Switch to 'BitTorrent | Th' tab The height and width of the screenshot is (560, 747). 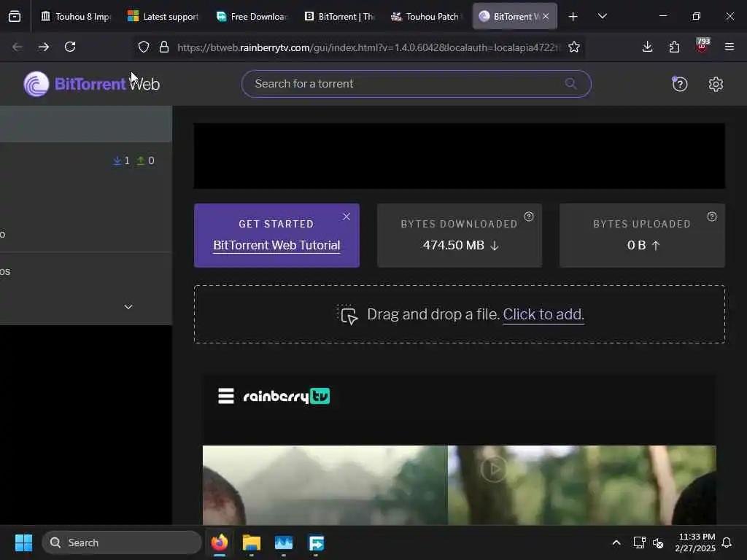point(339,16)
